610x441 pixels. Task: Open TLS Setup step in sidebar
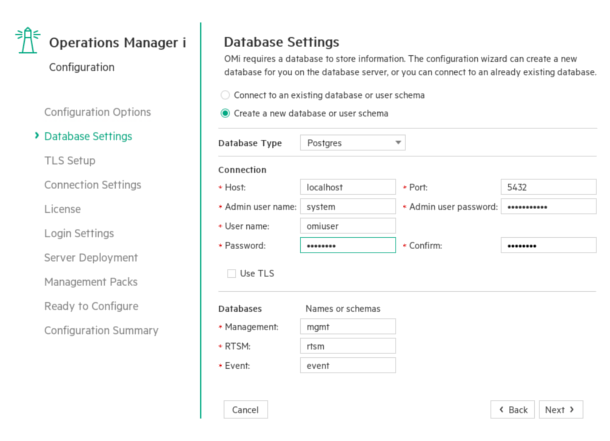(x=70, y=161)
